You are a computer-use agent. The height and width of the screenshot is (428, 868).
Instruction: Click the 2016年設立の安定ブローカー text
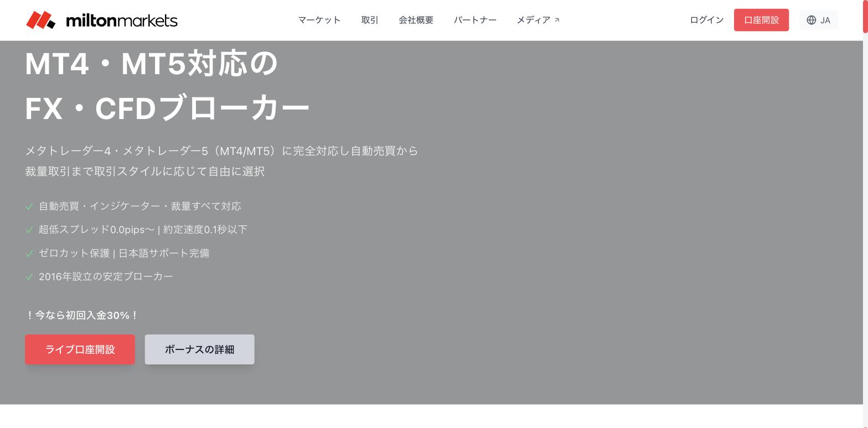click(x=106, y=276)
